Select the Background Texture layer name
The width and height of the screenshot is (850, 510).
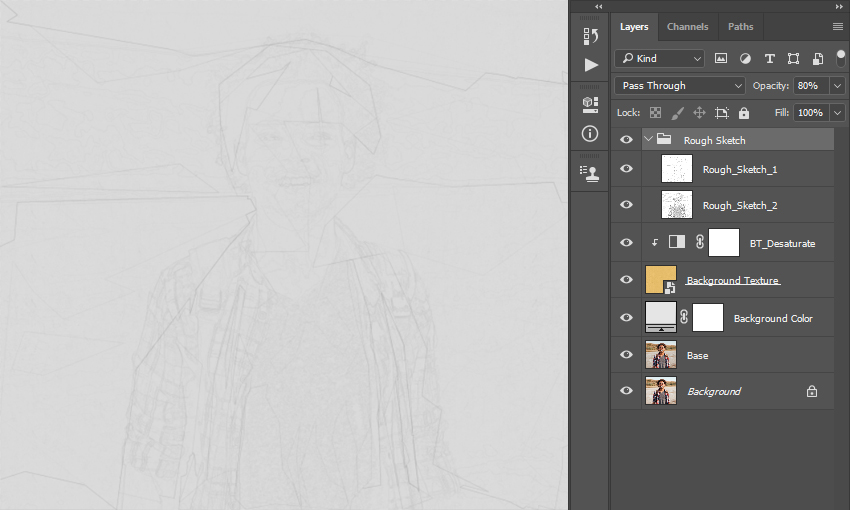[x=733, y=280]
